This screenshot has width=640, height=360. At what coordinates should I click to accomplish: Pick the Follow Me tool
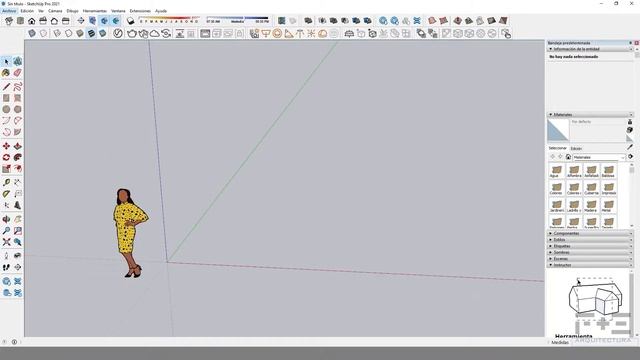(x=18, y=158)
